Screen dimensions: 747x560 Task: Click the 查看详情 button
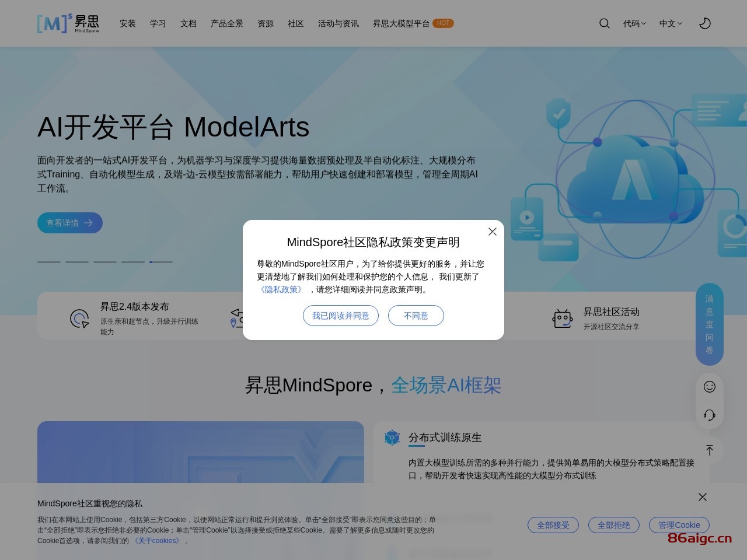70,223
